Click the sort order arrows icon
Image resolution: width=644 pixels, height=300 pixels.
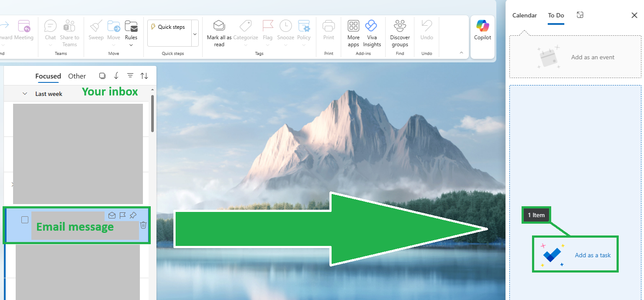pos(144,76)
